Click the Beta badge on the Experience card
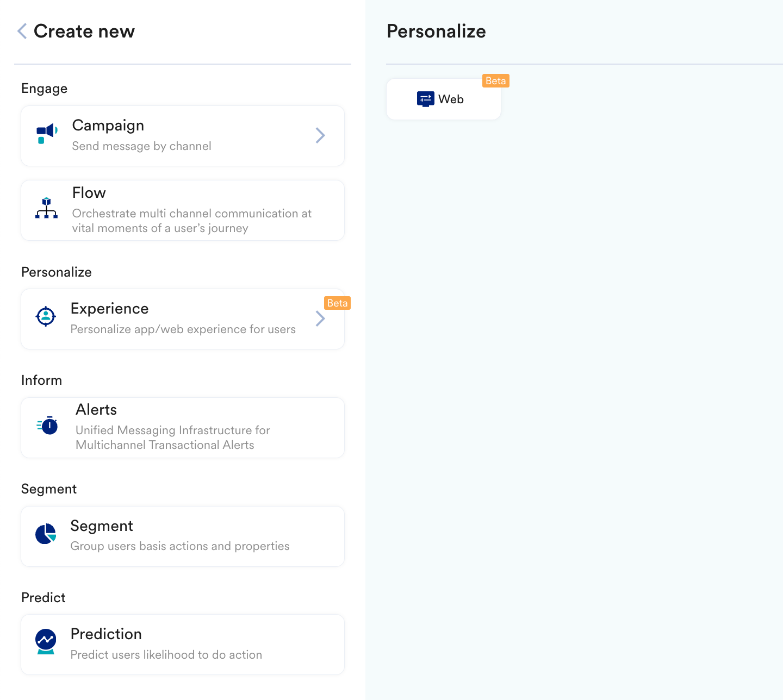The height and width of the screenshot is (700, 783). [338, 303]
